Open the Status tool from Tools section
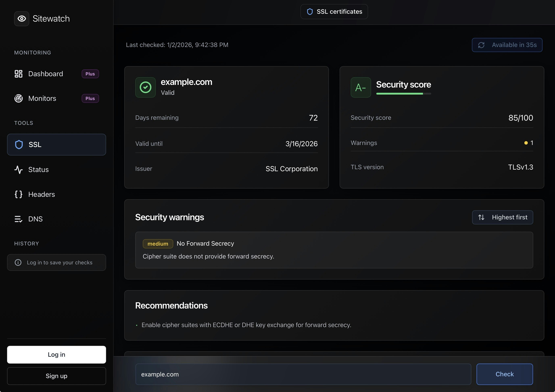The image size is (555, 392). click(x=38, y=170)
